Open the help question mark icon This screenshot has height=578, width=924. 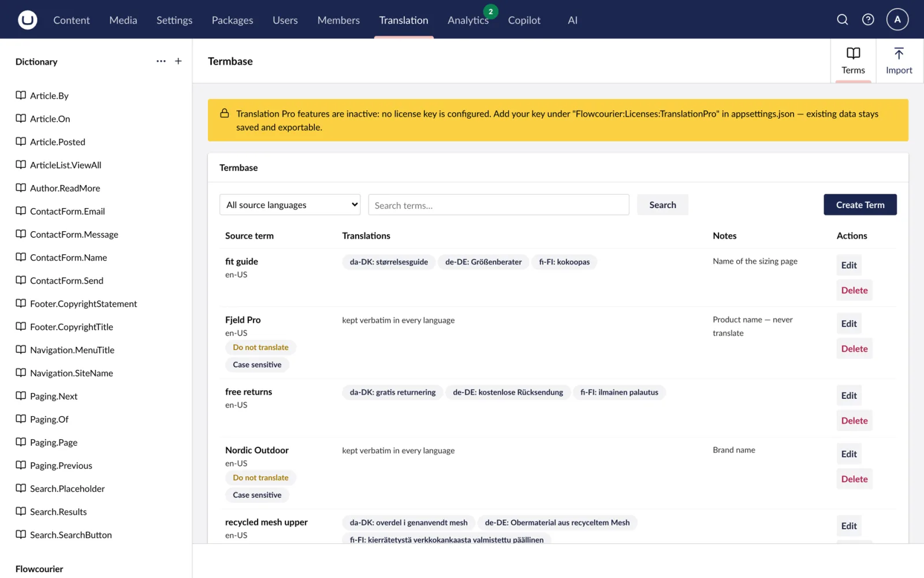868,20
